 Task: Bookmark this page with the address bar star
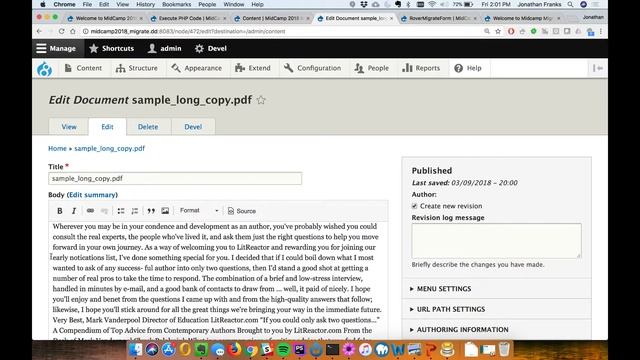(x=498, y=31)
